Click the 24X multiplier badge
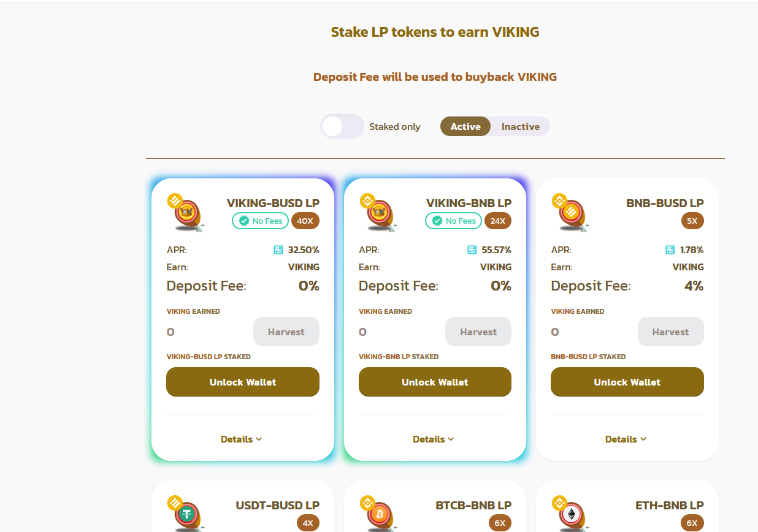The width and height of the screenshot is (758, 532). pyautogui.click(x=498, y=221)
